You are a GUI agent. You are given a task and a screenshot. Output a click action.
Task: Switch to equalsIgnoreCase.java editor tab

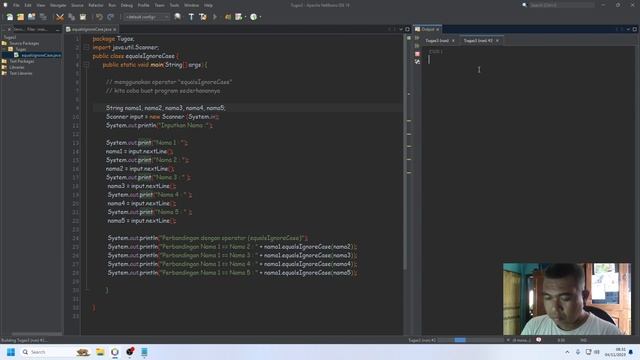tap(91, 29)
